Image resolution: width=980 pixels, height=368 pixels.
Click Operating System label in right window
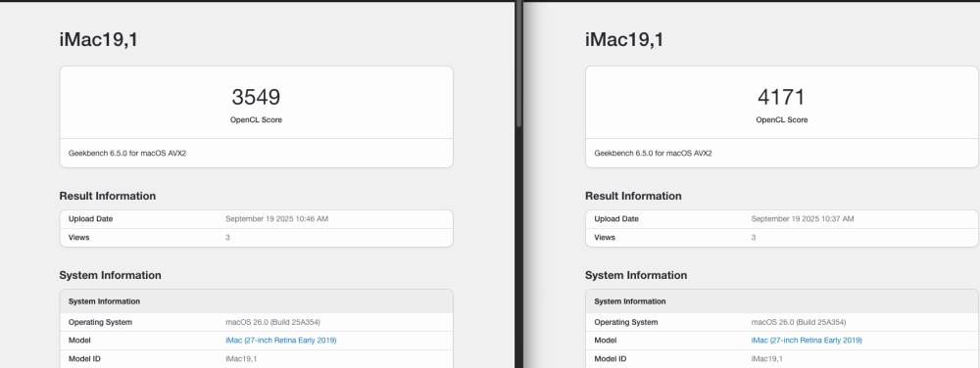(625, 322)
